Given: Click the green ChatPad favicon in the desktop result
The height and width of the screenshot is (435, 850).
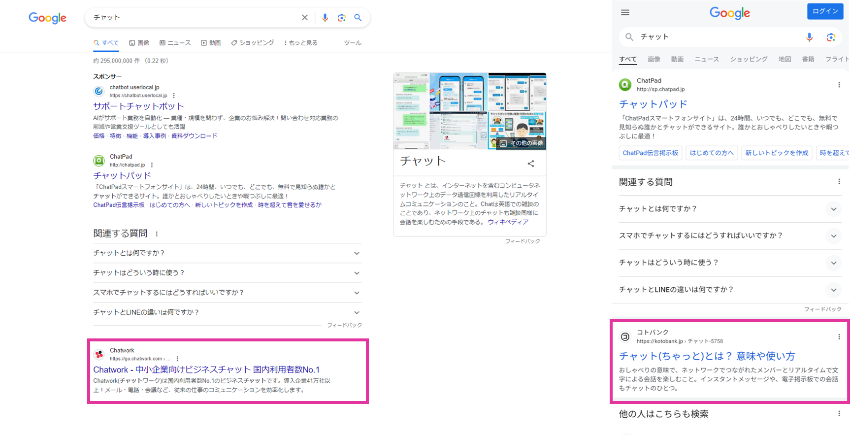Looking at the screenshot, I should coord(99,160).
